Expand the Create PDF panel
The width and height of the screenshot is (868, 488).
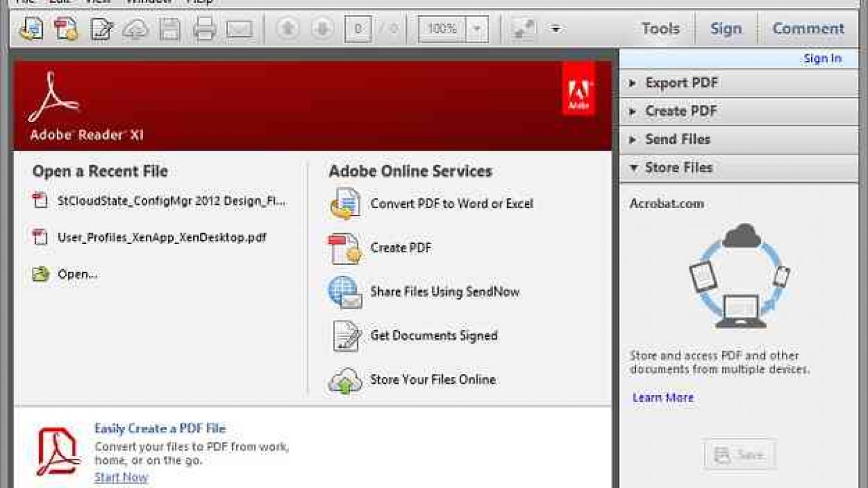pyautogui.click(x=739, y=111)
